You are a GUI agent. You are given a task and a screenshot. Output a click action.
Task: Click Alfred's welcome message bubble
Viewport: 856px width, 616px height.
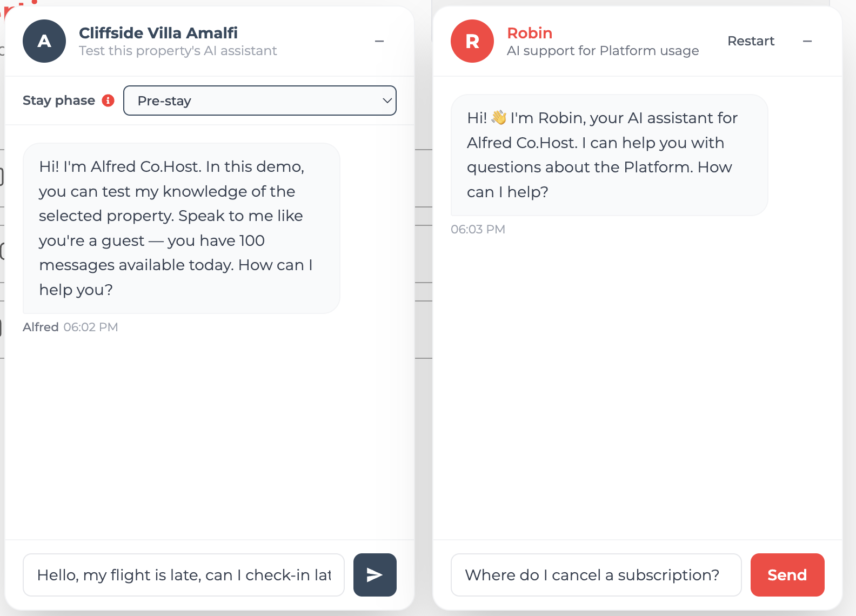182,228
